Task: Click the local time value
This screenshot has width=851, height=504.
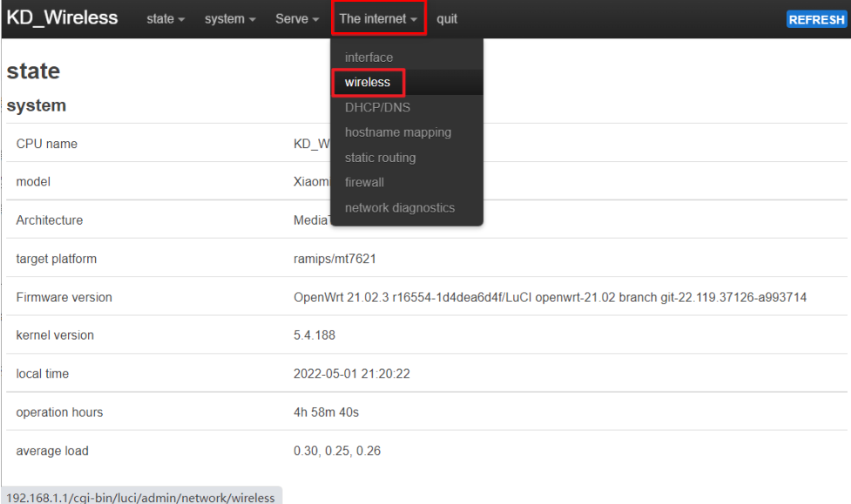Action: (x=351, y=374)
